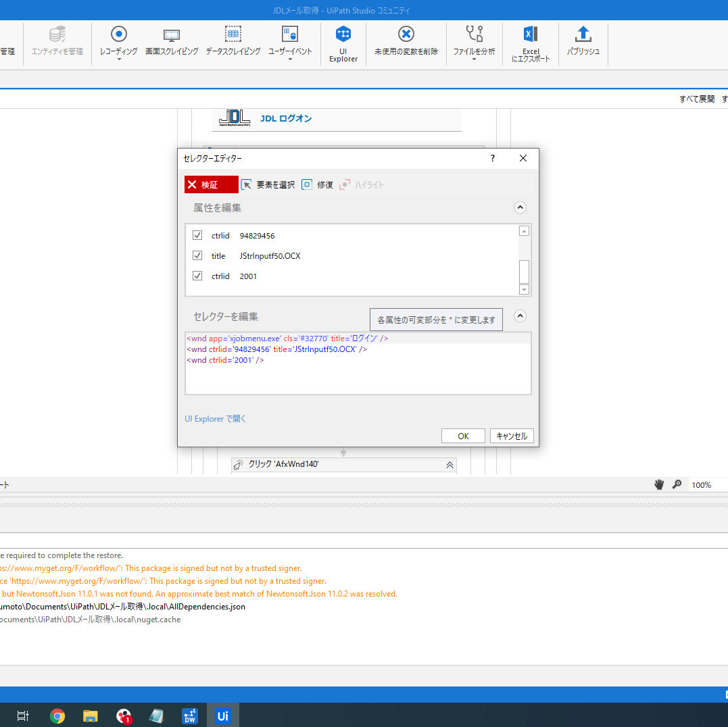Click the nuget.cache output line
Image resolution: width=728 pixels, height=727 pixels.
coord(91,620)
